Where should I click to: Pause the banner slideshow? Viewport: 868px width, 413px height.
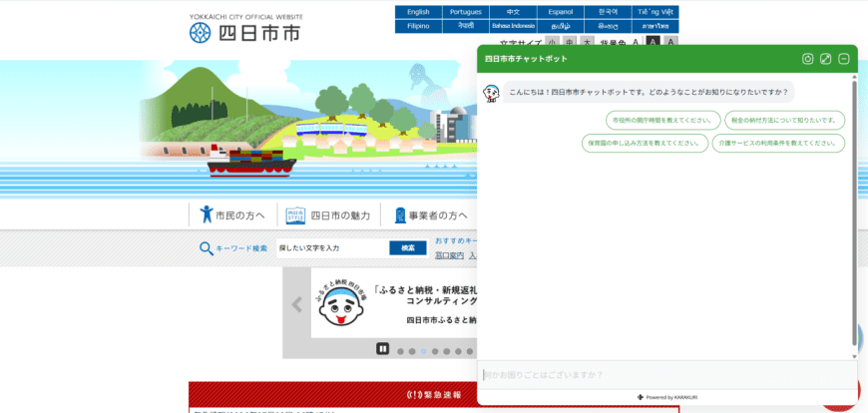pos(382,348)
